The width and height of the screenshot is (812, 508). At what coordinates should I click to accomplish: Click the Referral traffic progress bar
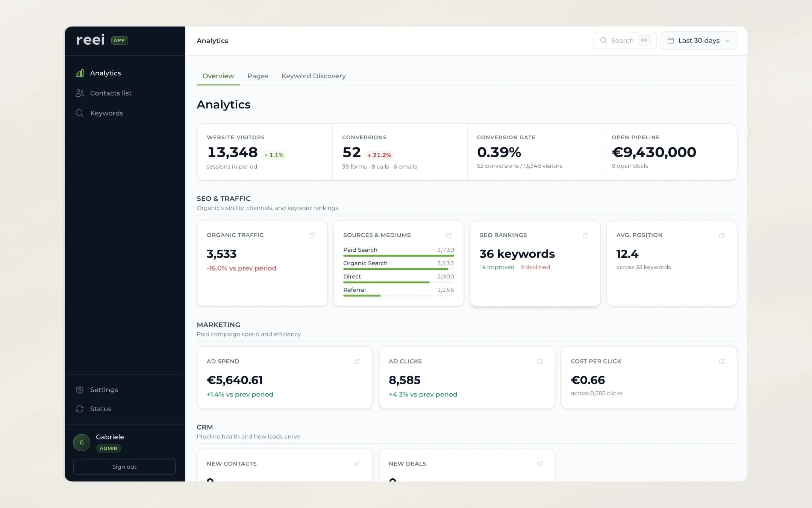[398, 296]
